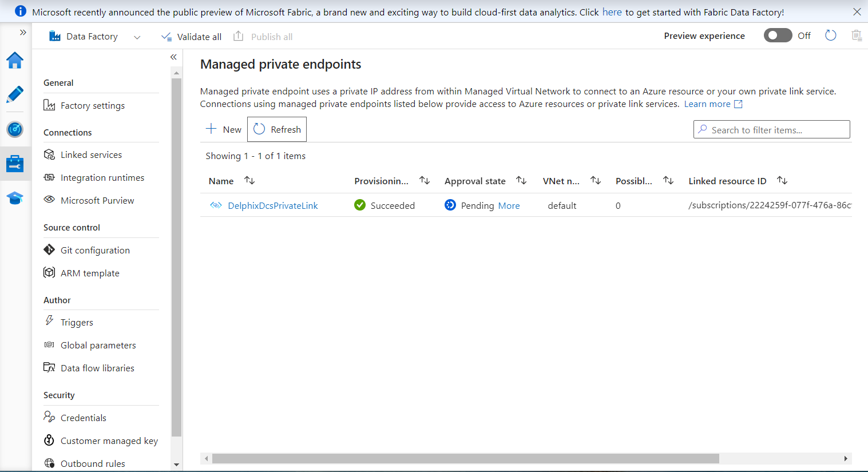Select the Manage toolbox icon
The height and width of the screenshot is (472, 868).
(x=15, y=164)
